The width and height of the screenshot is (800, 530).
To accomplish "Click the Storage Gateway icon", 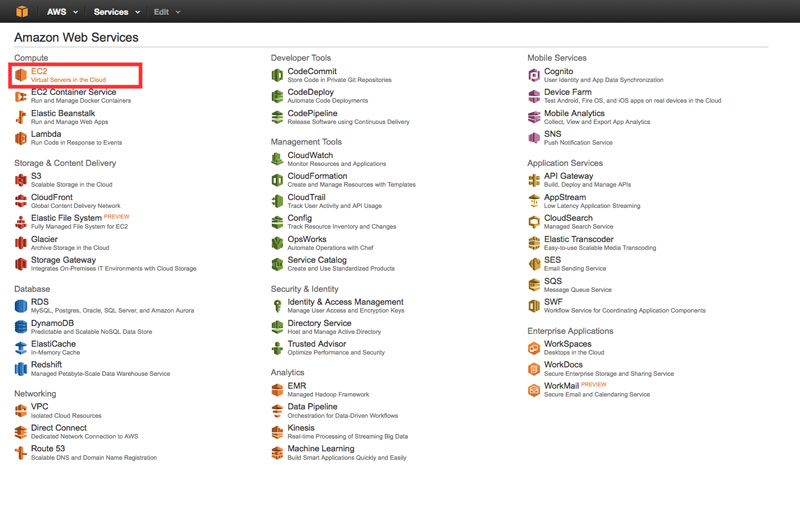I will [x=20, y=264].
